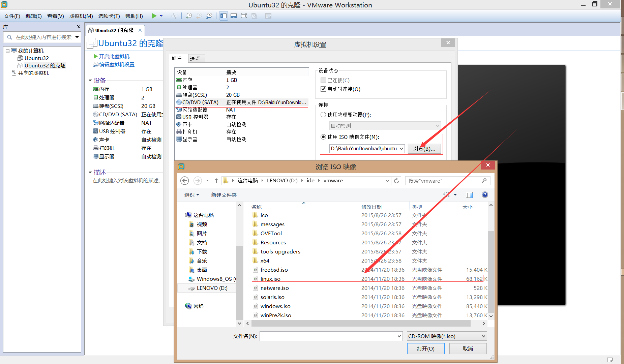Click the back arrow in browse dialog
The image size is (624, 364).
click(x=185, y=181)
